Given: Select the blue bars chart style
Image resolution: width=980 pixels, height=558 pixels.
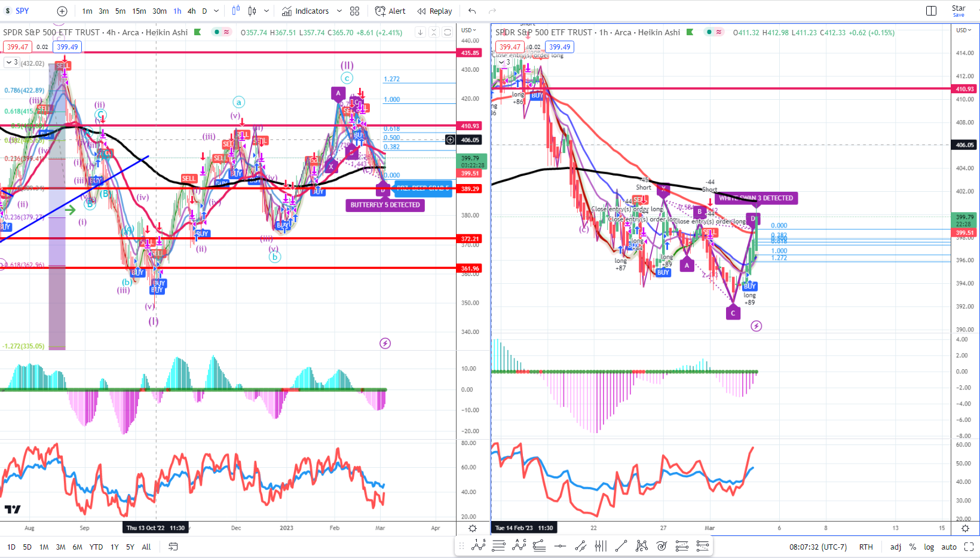Looking at the screenshot, I should coord(236,11).
